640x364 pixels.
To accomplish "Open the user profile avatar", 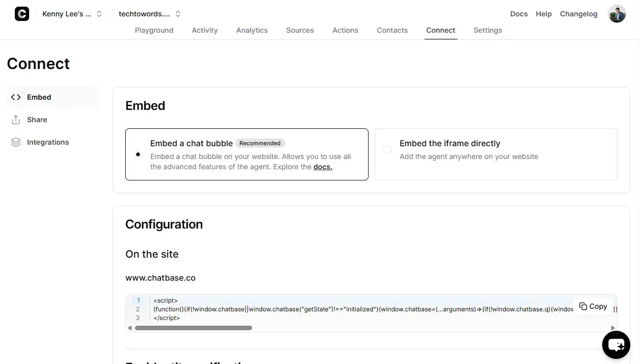I will 616,14.
